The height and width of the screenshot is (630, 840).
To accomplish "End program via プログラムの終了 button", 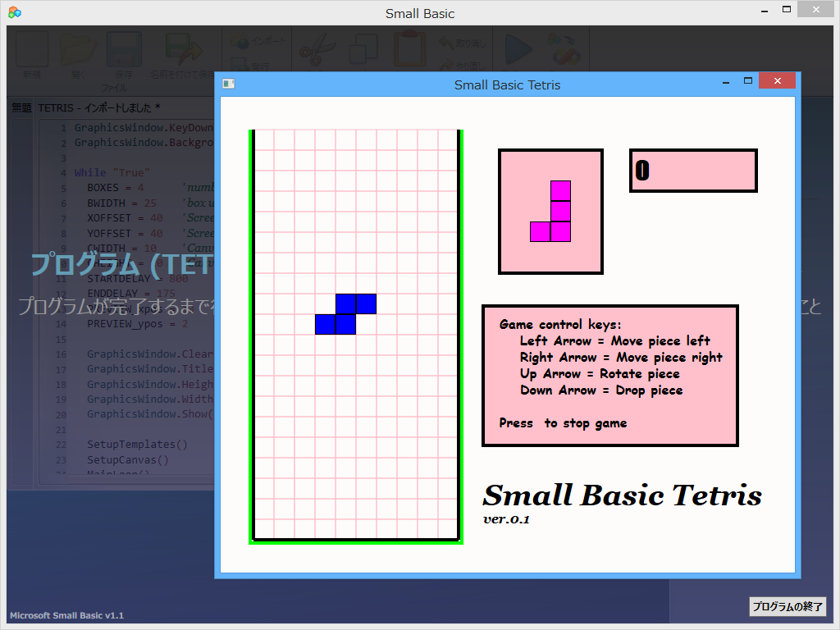I will (x=787, y=606).
